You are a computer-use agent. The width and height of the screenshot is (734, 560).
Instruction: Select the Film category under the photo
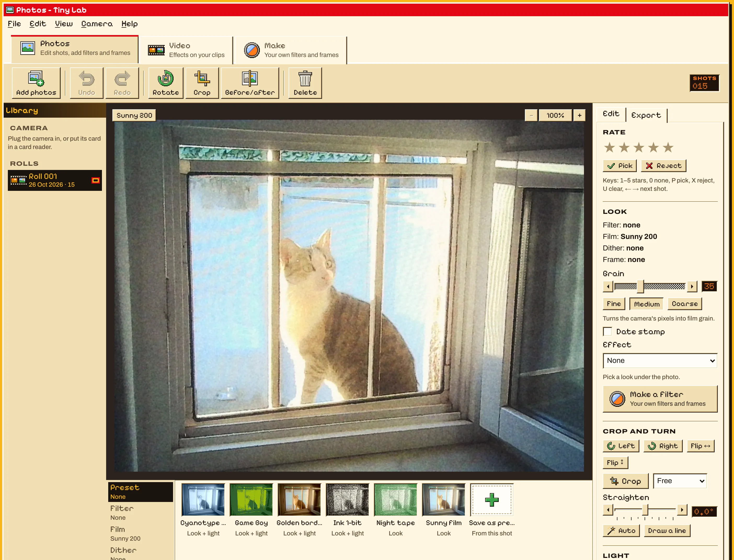pos(140,534)
